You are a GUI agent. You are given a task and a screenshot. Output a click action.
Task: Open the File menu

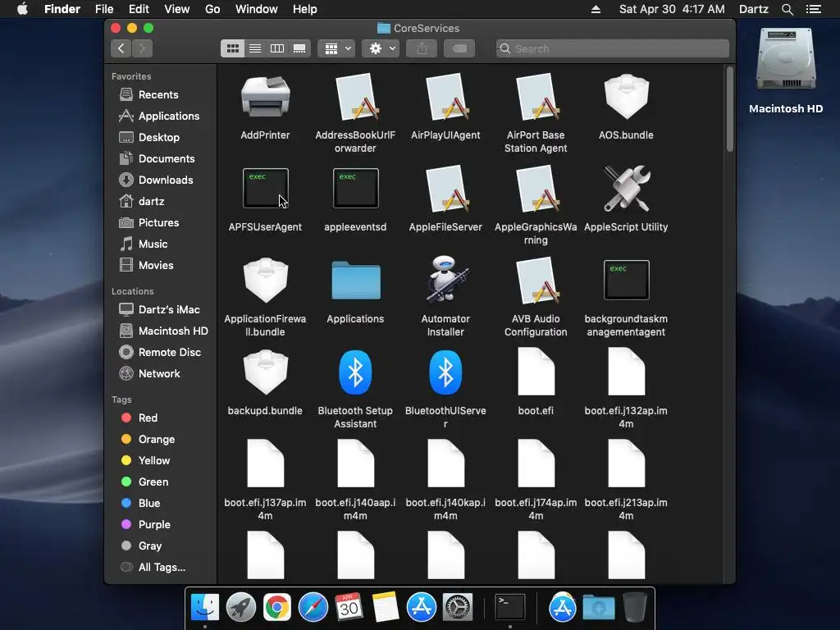104,9
